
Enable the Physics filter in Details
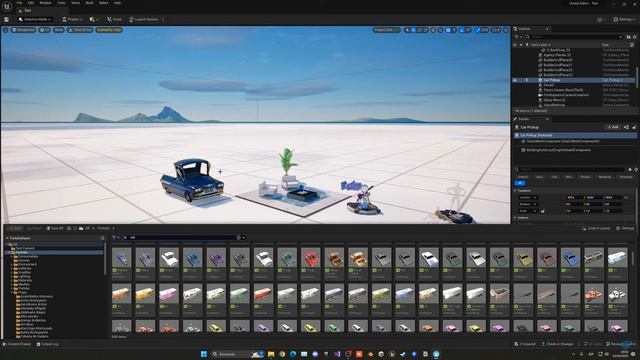(585, 177)
